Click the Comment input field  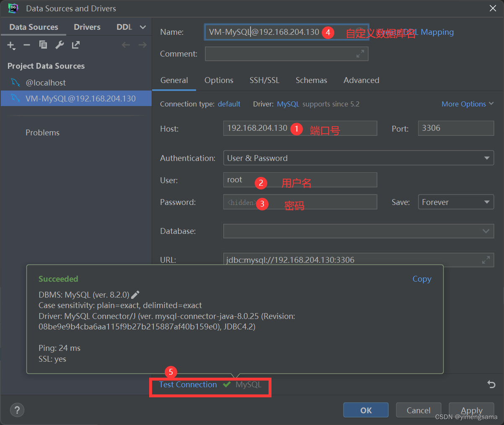287,54
